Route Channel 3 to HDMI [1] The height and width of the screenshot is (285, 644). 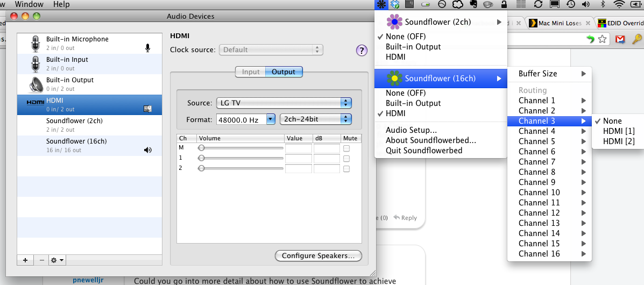click(617, 131)
